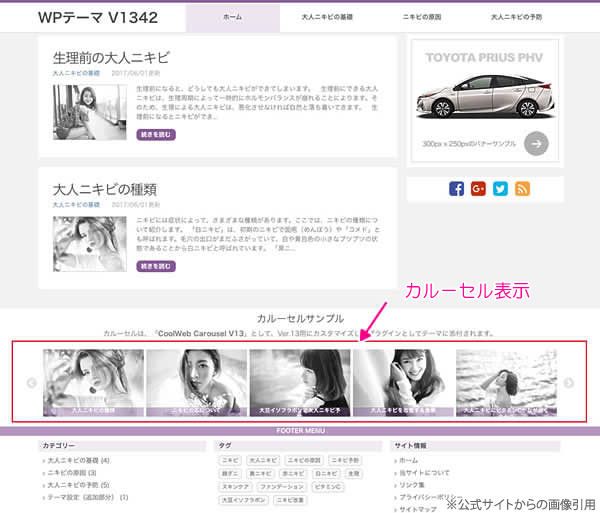This screenshot has height=513, width=600.
Task: Open 大人ニキビの基礎 in top navigation
Action: coord(327,17)
